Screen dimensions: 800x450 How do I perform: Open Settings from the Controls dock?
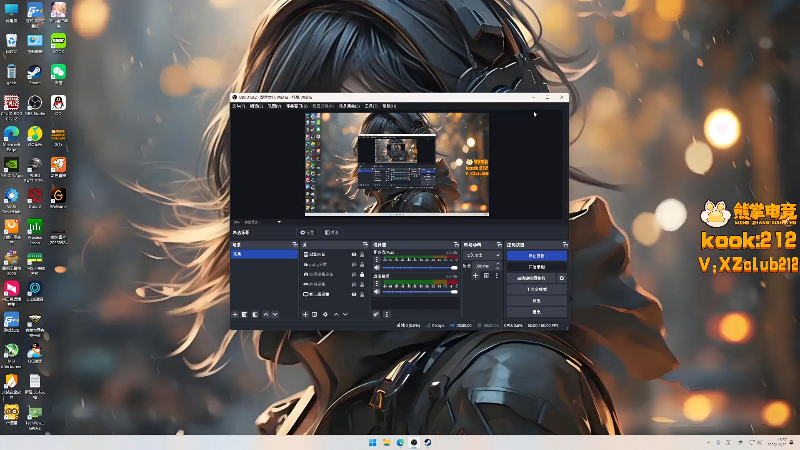[536, 301]
